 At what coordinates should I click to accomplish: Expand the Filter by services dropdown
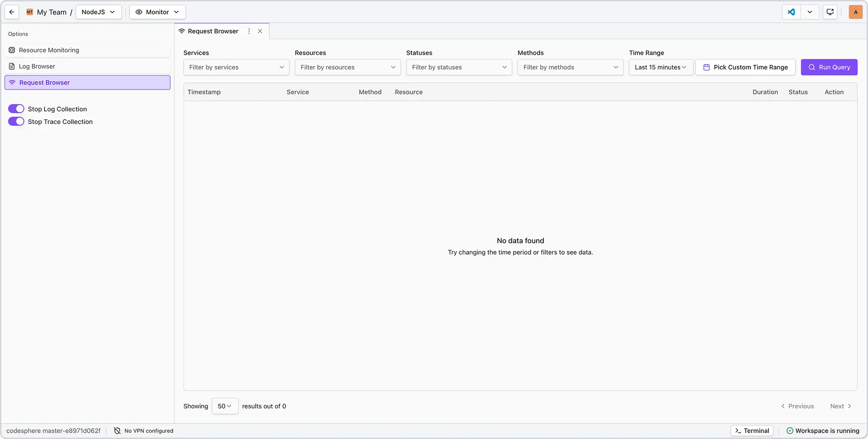(x=236, y=67)
